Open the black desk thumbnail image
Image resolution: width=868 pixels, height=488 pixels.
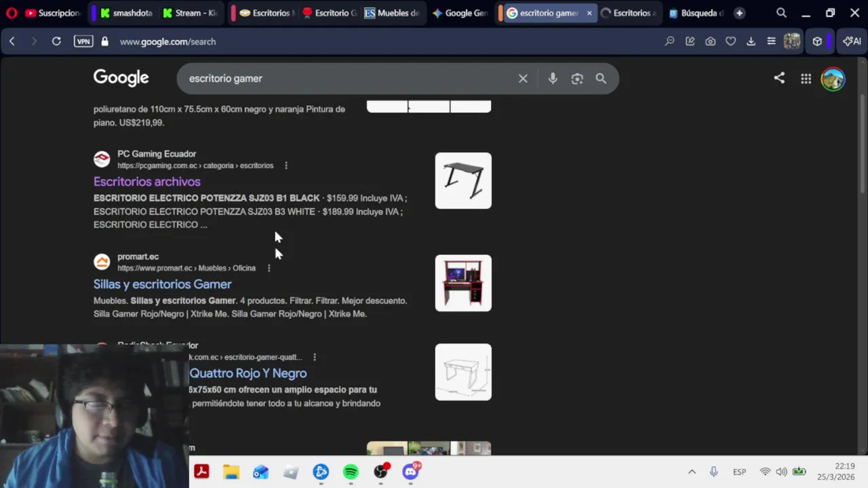[463, 180]
